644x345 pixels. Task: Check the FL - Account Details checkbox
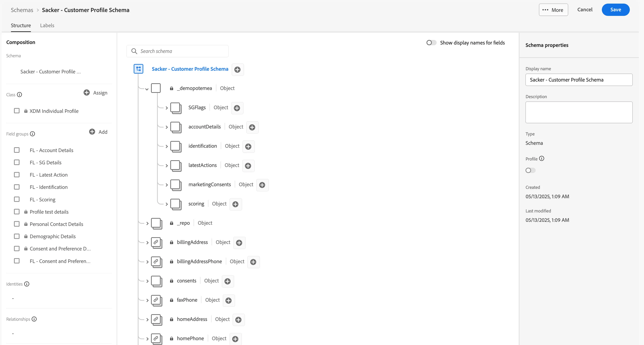pyautogui.click(x=17, y=150)
